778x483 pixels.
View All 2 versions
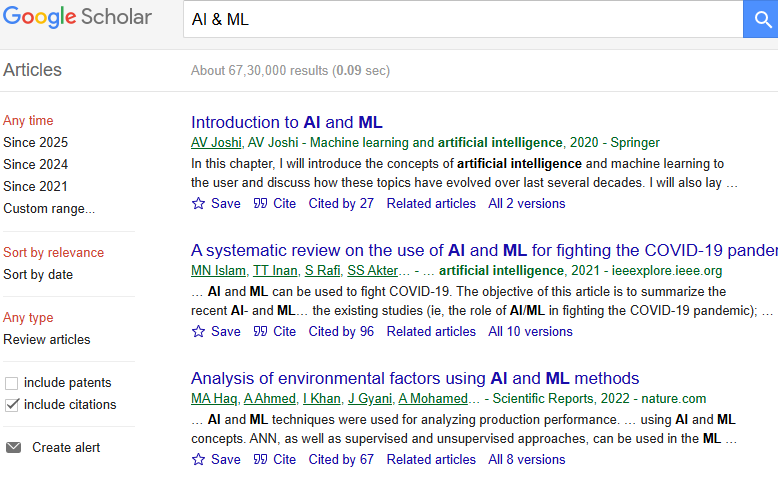(x=526, y=204)
